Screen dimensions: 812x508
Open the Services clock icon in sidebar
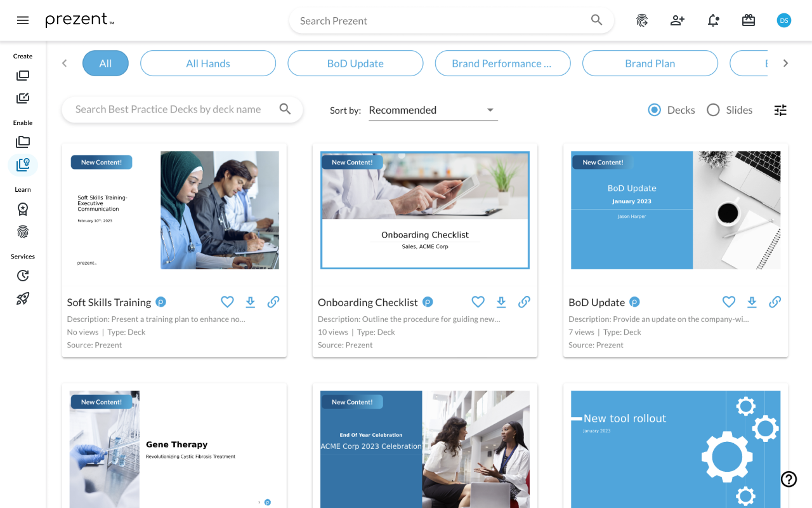[x=23, y=276]
